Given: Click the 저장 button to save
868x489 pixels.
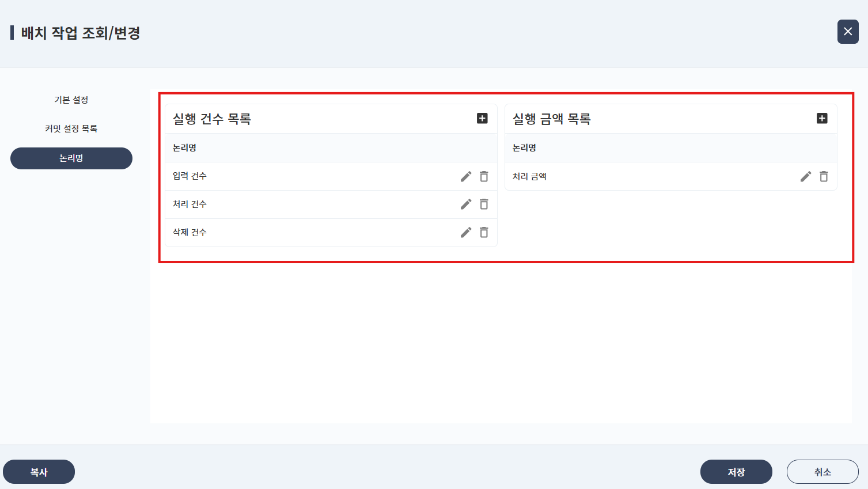Looking at the screenshot, I should pyautogui.click(x=736, y=471).
